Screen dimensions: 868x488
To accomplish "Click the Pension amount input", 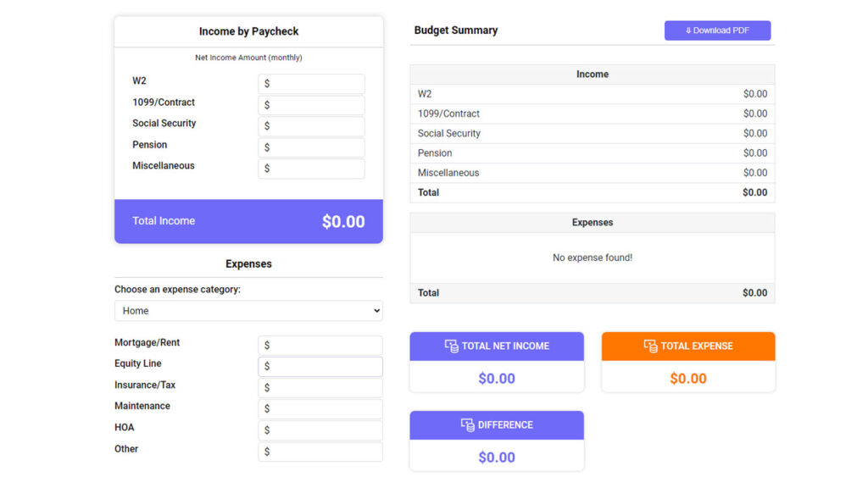I will [311, 147].
